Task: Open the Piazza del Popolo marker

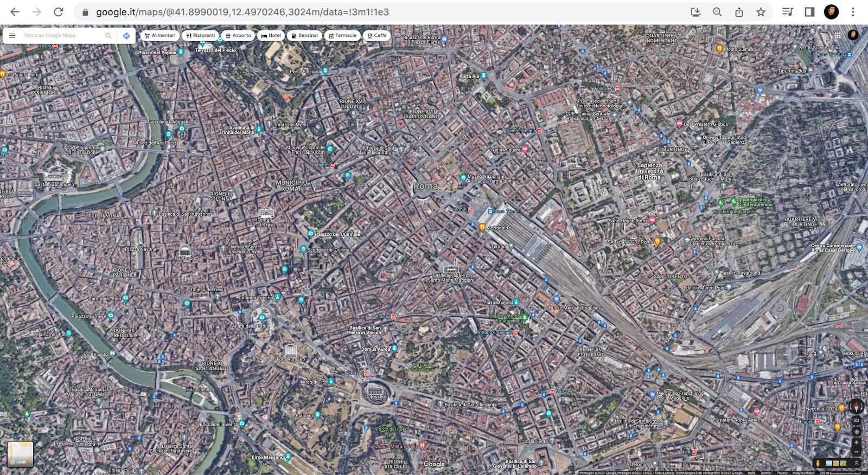Action: click(181, 52)
